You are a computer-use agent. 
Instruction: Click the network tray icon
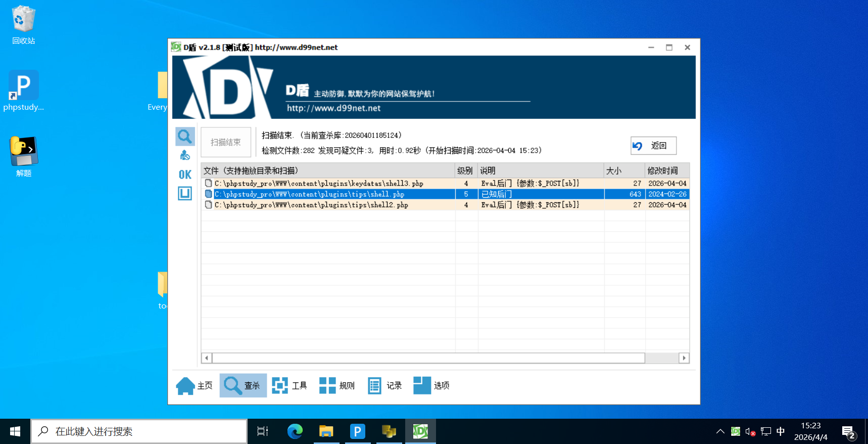coord(766,431)
